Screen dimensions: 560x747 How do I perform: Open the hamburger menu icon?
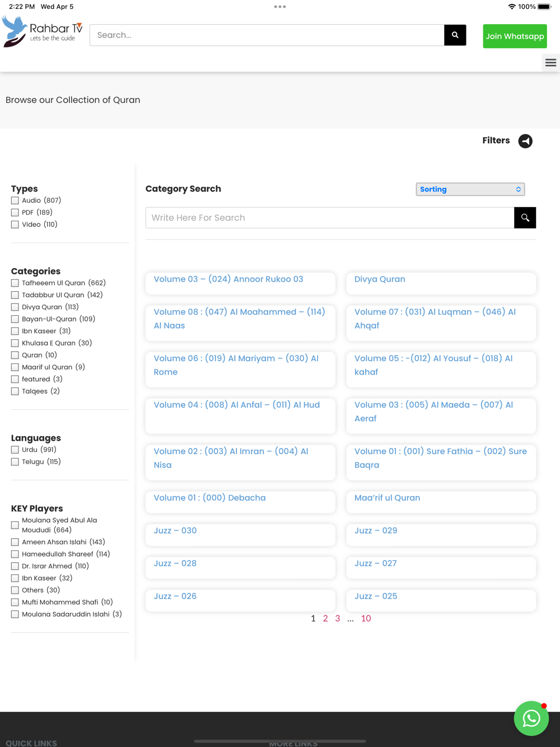(x=550, y=63)
